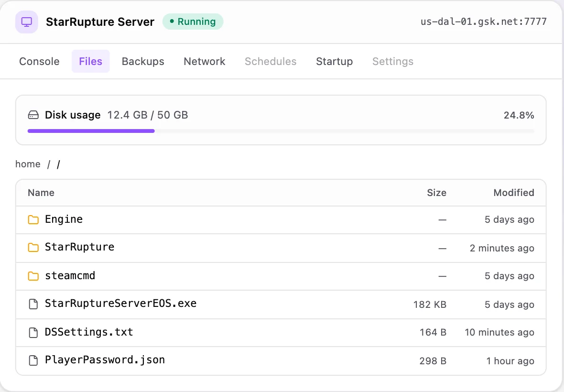Click the purple server monitor icon
The width and height of the screenshot is (564, 392).
(x=27, y=22)
